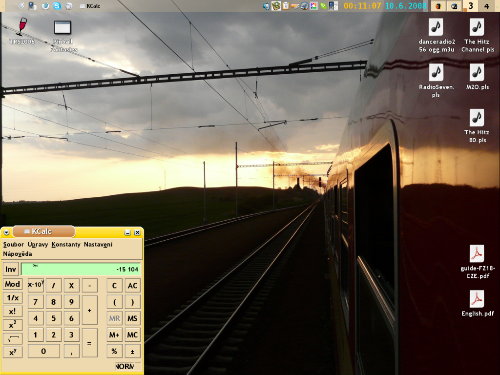Viewport: 500px width, 375px height.
Task: Click the equals button in KCalc
Action: (x=89, y=343)
